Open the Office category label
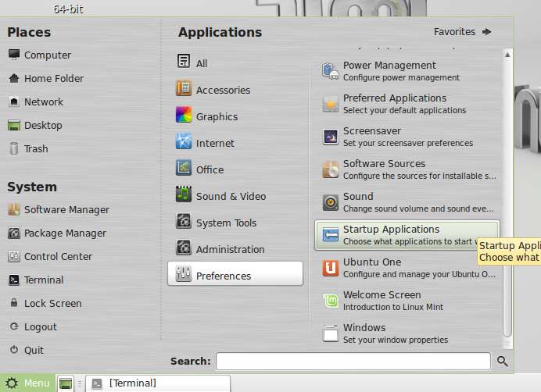 (210, 169)
